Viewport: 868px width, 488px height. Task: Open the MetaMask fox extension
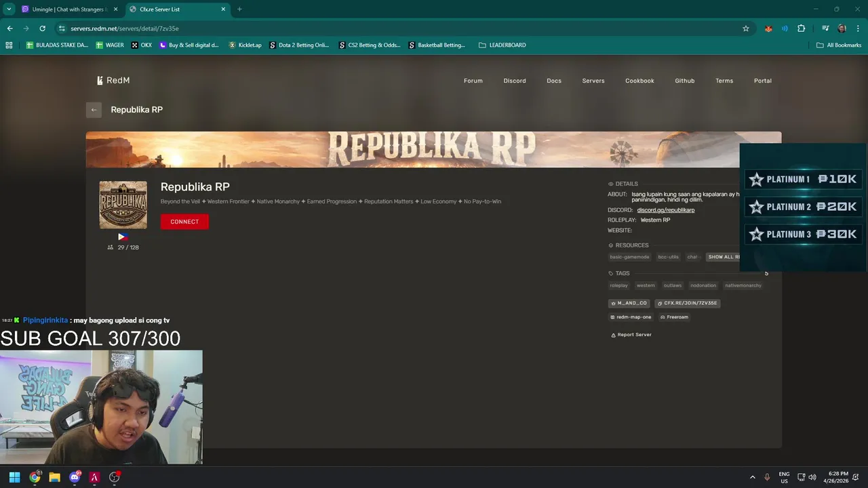(x=768, y=28)
